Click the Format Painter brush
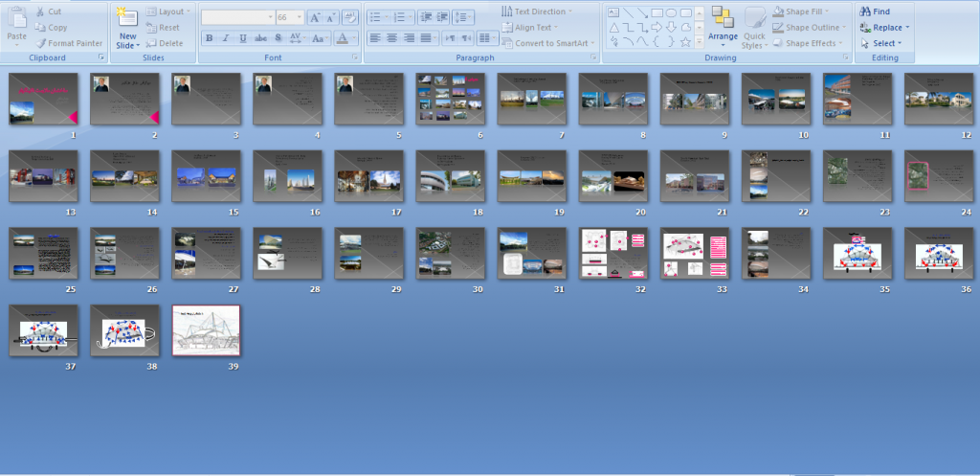This screenshot has height=476, width=980. click(x=40, y=43)
